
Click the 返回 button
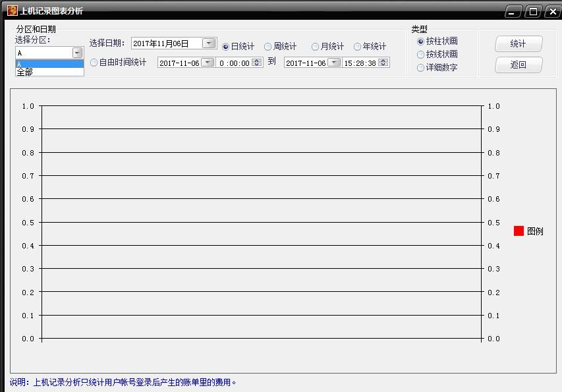click(x=519, y=65)
